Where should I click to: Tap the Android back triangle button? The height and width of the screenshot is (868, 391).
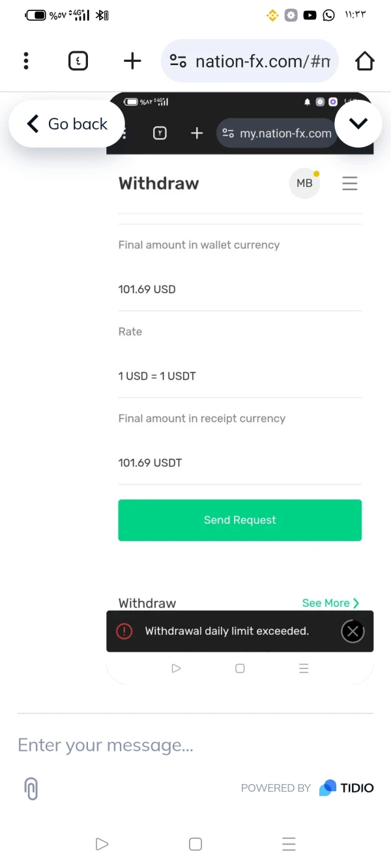[102, 845]
